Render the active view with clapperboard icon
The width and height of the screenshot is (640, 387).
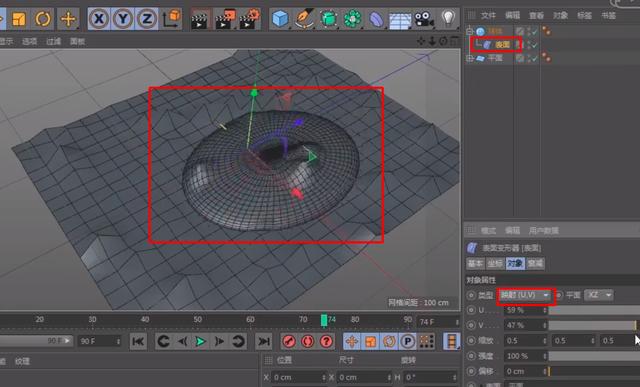click(x=200, y=19)
